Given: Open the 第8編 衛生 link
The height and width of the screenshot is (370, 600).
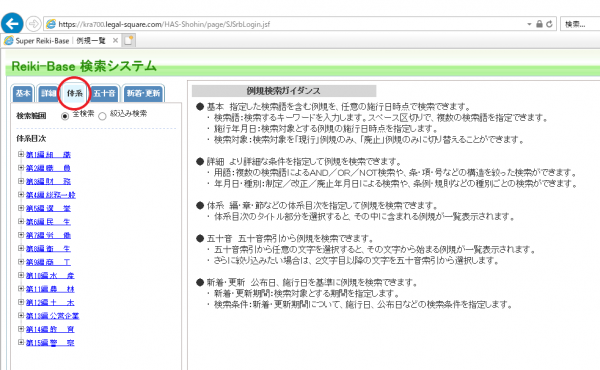Looking at the screenshot, I should [x=48, y=248].
